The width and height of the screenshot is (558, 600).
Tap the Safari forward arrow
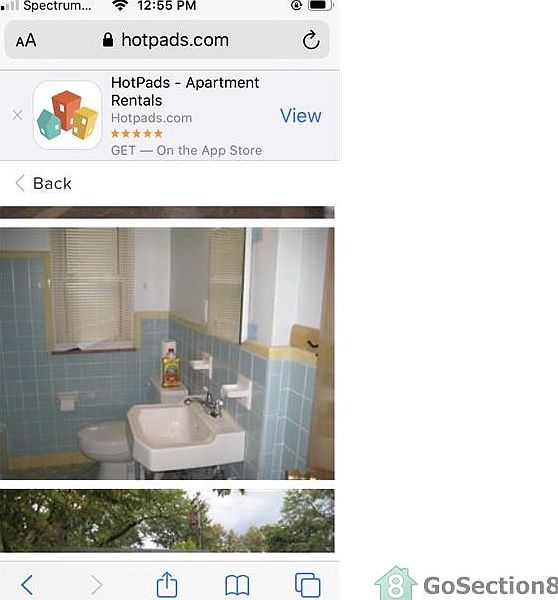pos(96,585)
